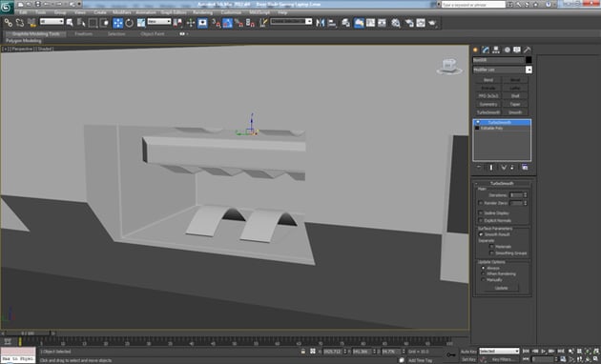
Task: Open the selection filter dropdown
Action: (52, 22)
